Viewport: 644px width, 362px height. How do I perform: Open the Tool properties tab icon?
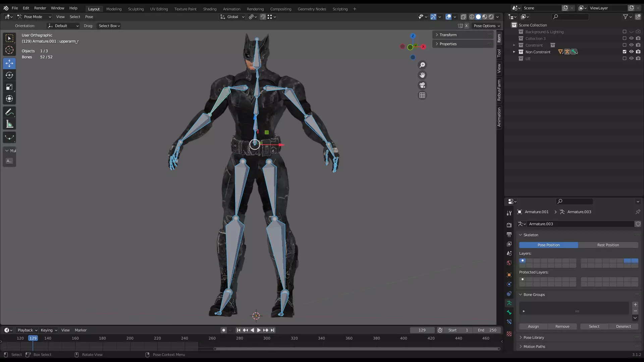tap(509, 213)
